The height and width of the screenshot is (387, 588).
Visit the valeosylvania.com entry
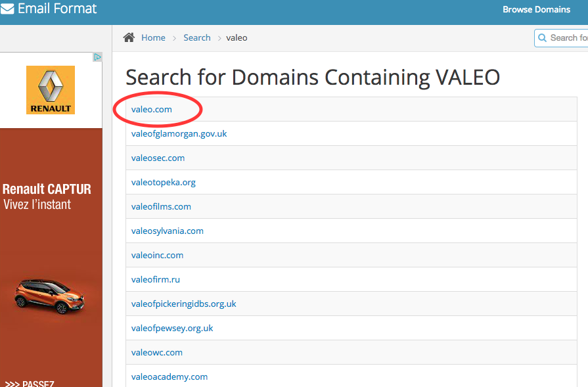point(168,231)
